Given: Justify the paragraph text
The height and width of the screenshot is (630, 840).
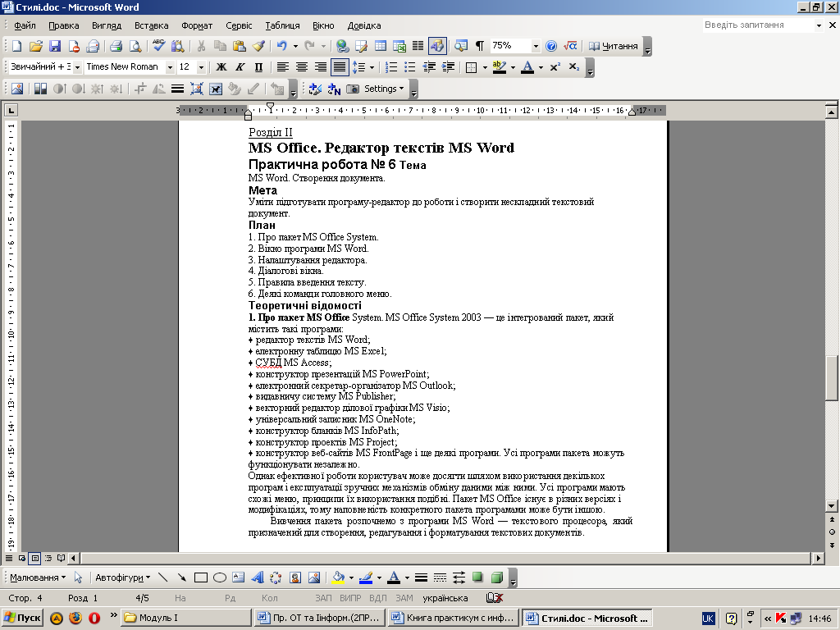Looking at the screenshot, I should click(x=340, y=67).
